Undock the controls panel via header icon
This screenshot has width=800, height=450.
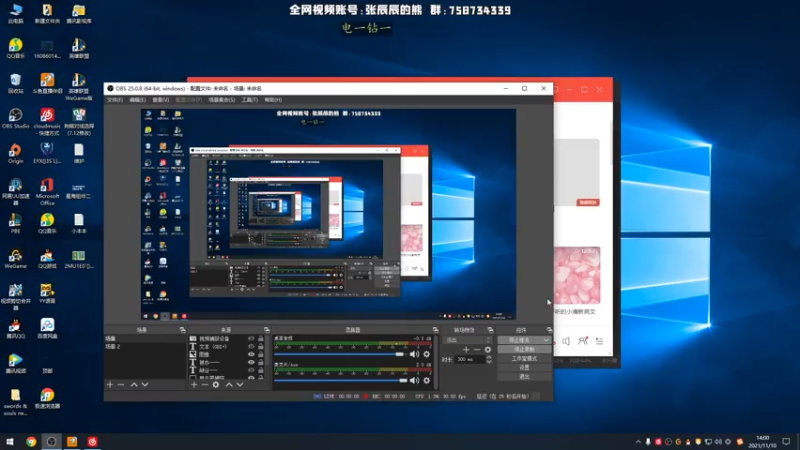(x=549, y=330)
